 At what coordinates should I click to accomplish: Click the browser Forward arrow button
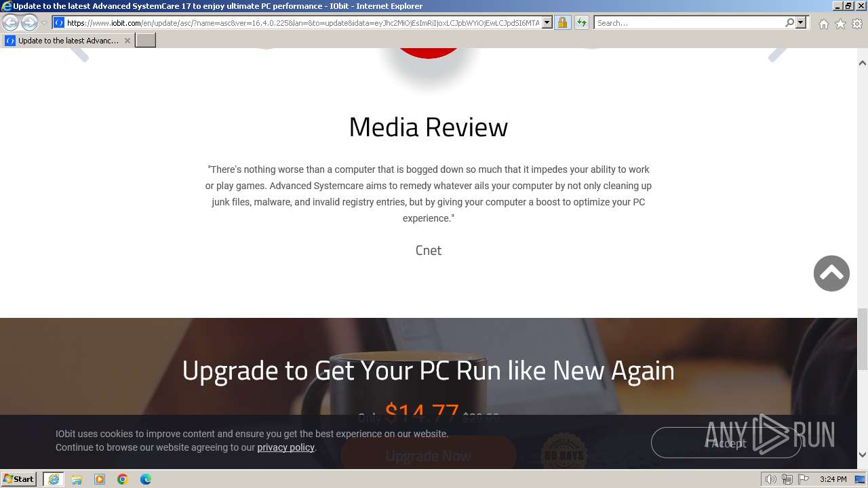pyautogui.click(x=29, y=22)
